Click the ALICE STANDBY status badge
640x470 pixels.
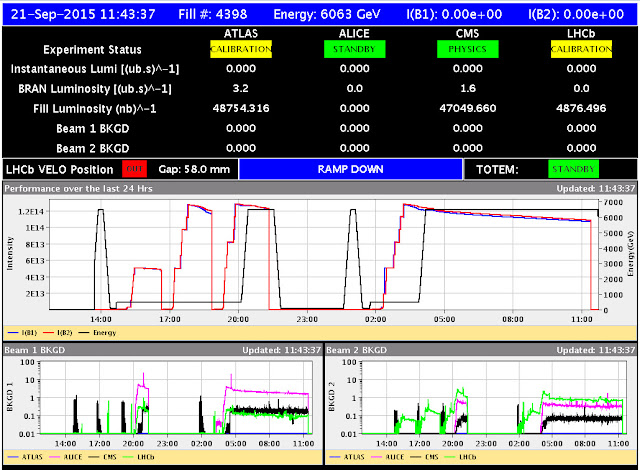(354, 49)
